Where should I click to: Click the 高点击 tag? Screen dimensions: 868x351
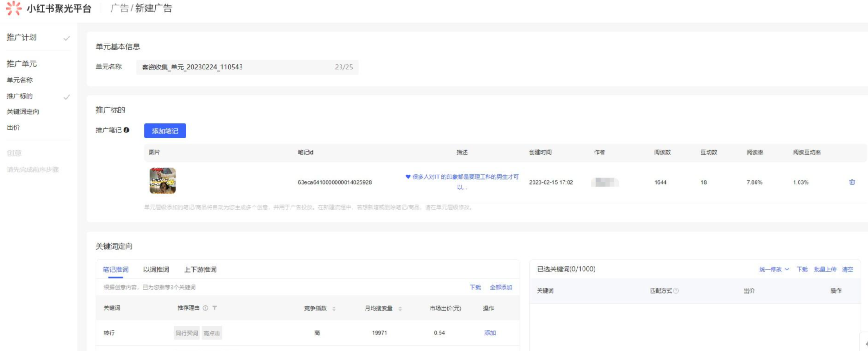(212, 333)
